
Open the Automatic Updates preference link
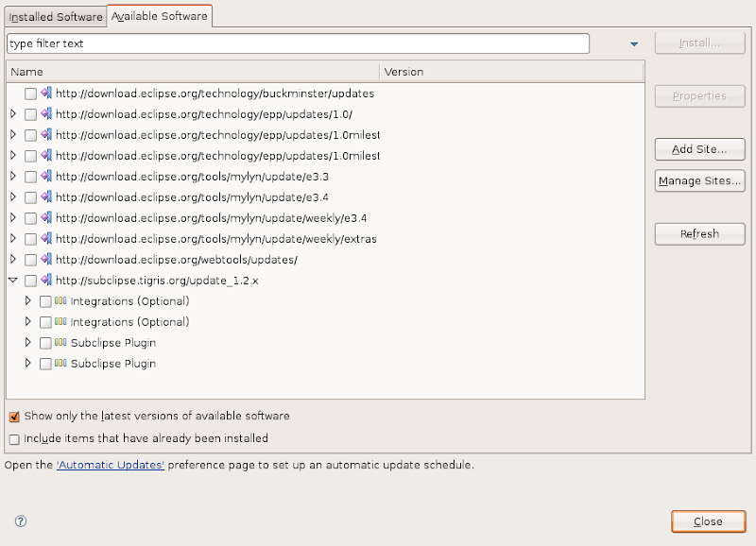[x=111, y=465]
